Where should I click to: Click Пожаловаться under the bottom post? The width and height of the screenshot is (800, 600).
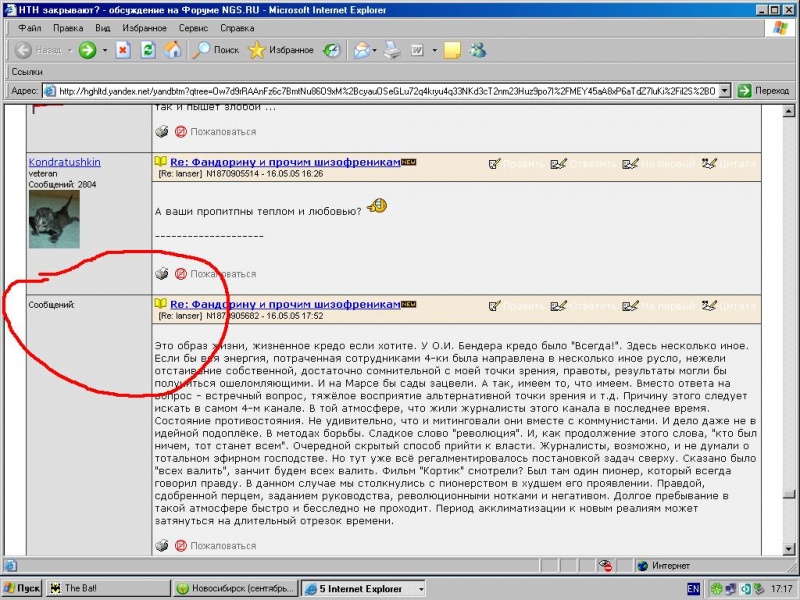click(223, 546)
